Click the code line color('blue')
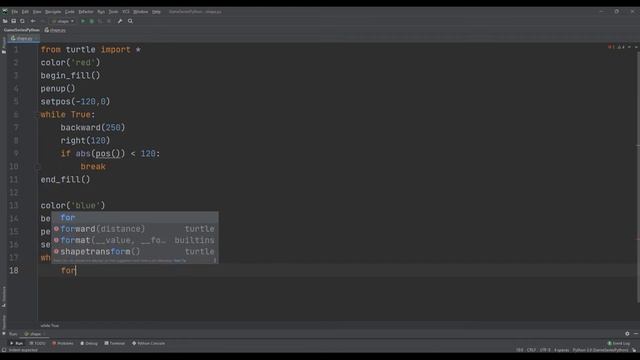Viewport: 640px width, 360px height. coord(73,206)
